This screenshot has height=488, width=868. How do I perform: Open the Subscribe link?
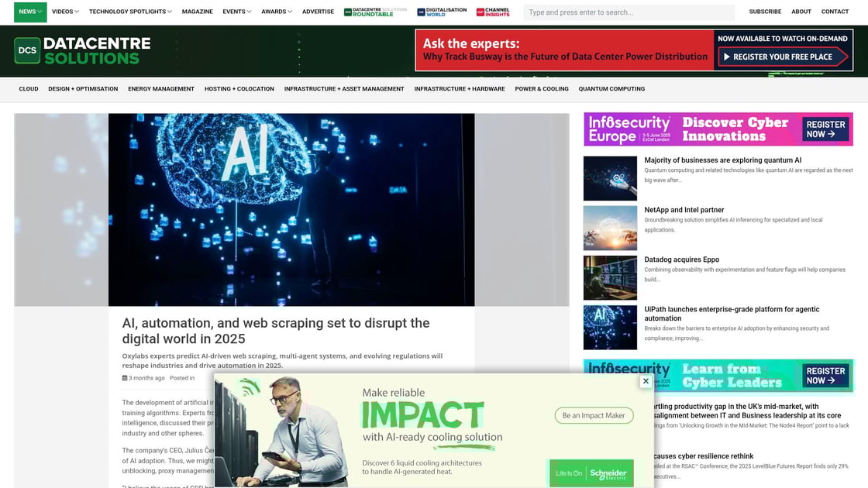pos(765,12)
